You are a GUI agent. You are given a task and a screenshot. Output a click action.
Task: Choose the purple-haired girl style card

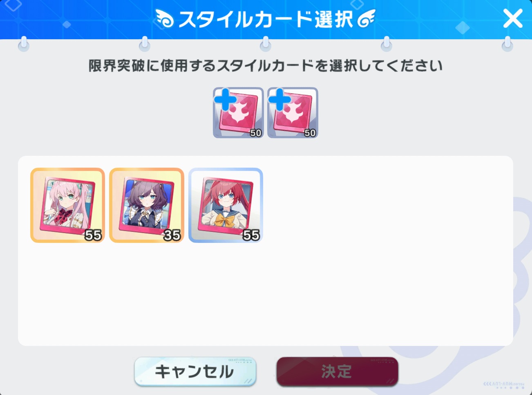tap(147, 205)
